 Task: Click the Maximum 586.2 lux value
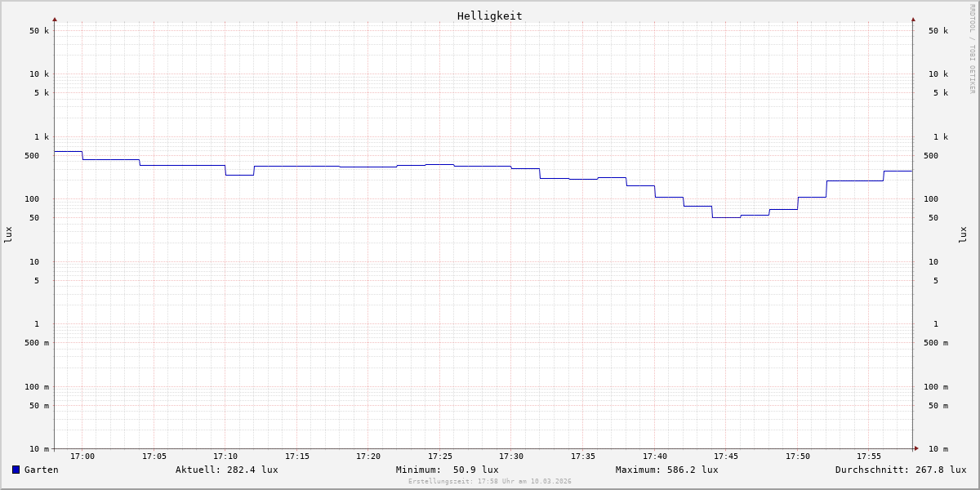(x=667, y=470)
